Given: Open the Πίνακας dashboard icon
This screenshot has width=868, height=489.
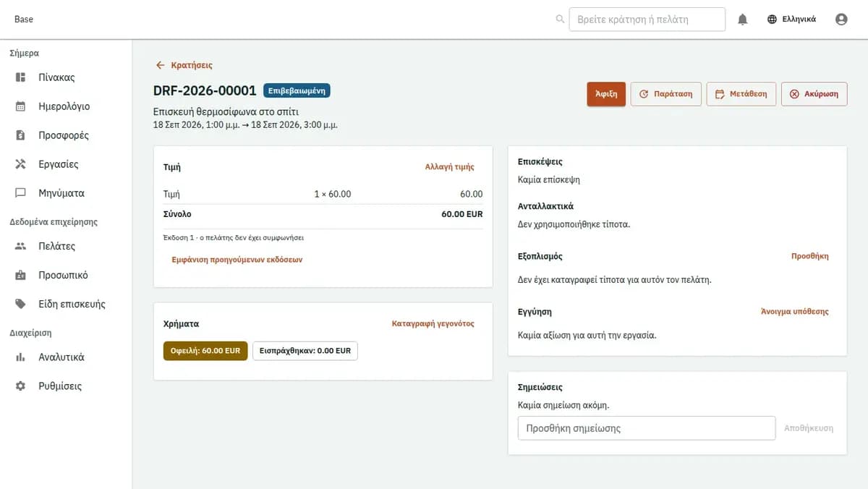Looking at the screenshot, I should (21, 77).
